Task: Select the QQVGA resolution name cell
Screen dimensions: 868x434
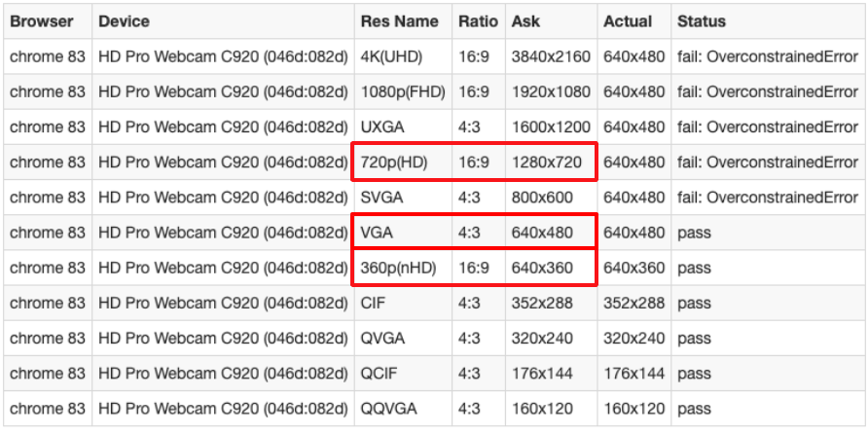Action: point(385,409)
